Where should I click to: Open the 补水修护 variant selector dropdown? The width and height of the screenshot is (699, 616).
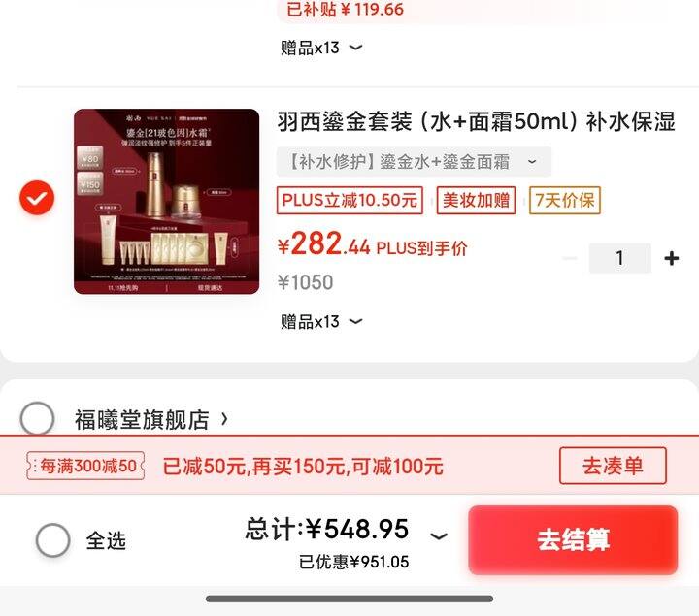(414, 162)
